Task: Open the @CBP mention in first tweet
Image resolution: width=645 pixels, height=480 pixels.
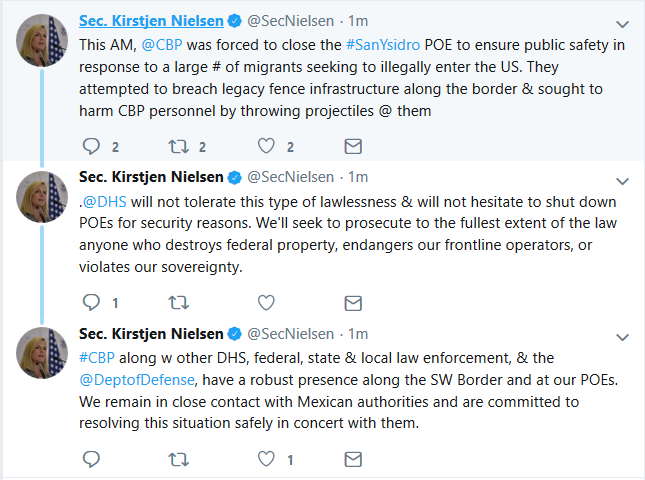Action: [161, 47]
